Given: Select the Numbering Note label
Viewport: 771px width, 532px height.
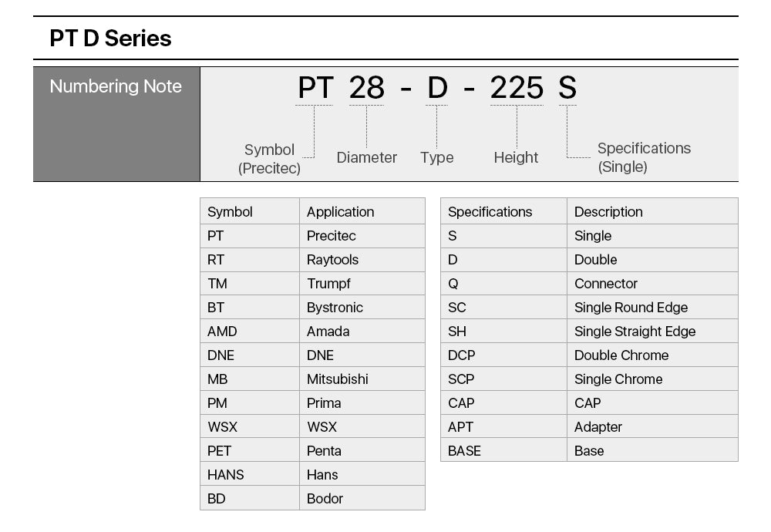Looking at the screenshot, I should (x=116, y=86).
